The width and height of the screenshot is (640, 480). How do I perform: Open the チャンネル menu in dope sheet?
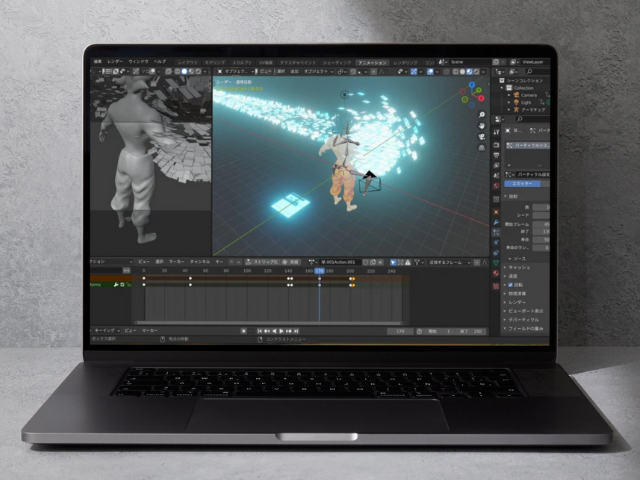pos(200,262)
